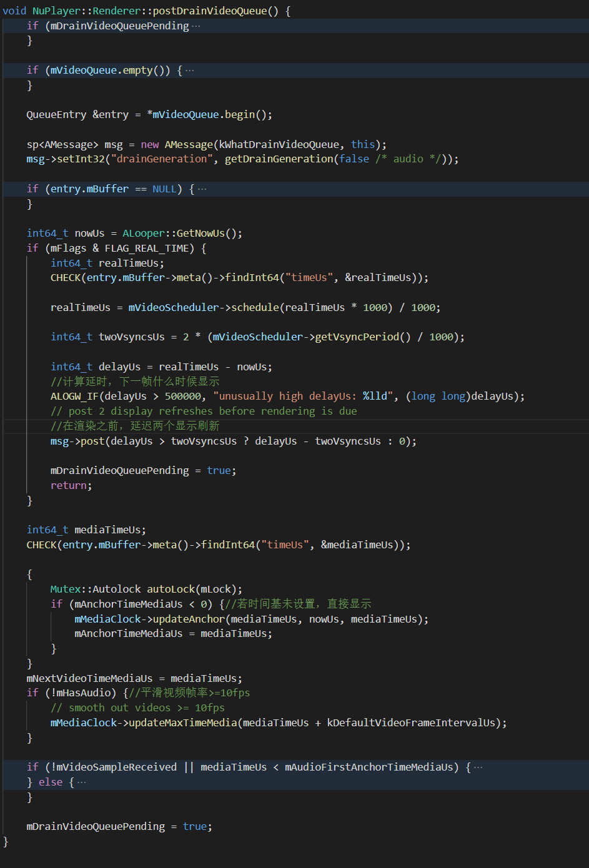Screen dimensions: 589x868
Task: Click the getVsyncPeriod() call
Action: (x=363, y=337)
